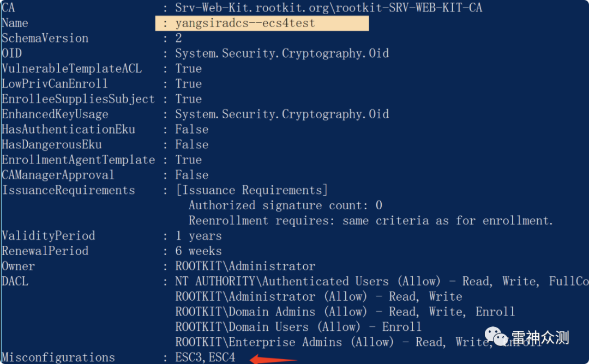This screenshot has width=589, height=364.
Task: Click the Domain Users Enroll DACL line
Action: click(298, 327)
